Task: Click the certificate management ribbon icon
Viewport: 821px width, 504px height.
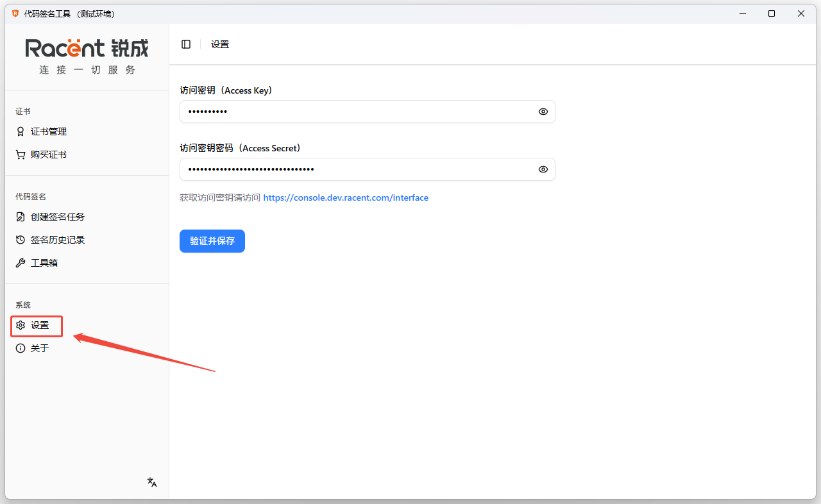Action: pyautogui.click(x=21, y=131)
